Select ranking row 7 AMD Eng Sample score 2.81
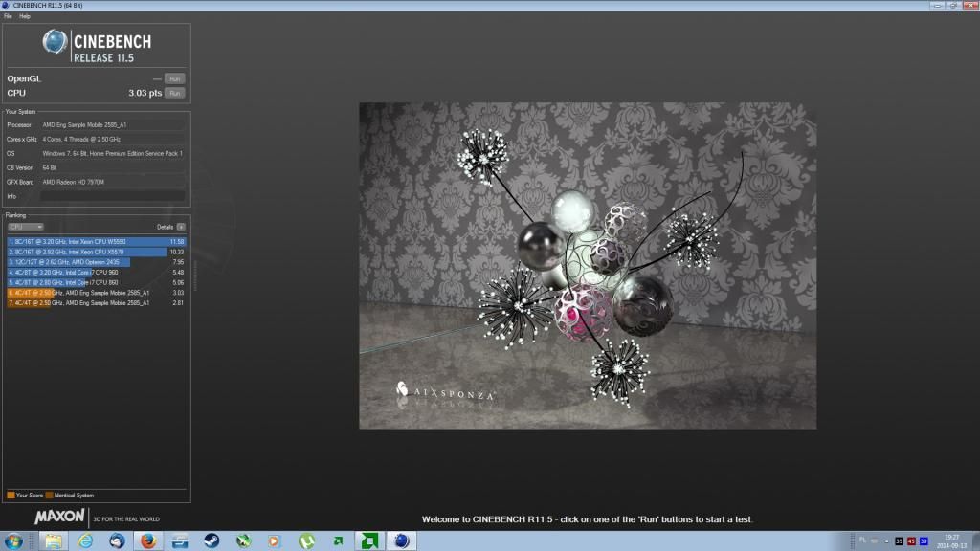Viewport: 980px width, 551px height. click(x=97, y=303)
